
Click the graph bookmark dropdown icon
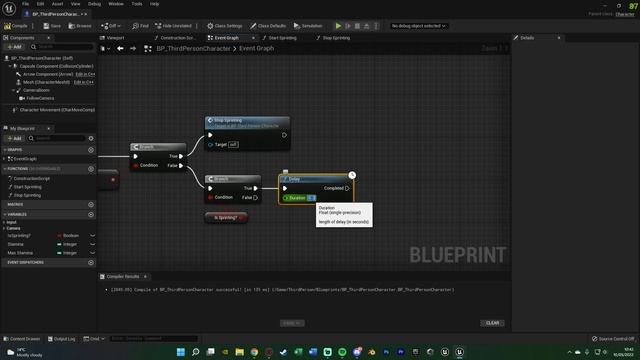coord(105,49)
